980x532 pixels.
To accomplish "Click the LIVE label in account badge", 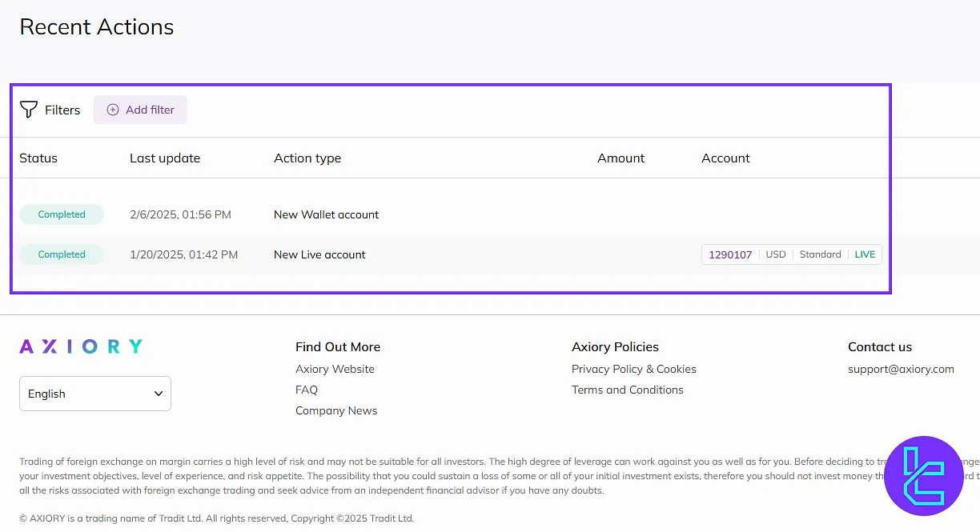I will 865,254.
